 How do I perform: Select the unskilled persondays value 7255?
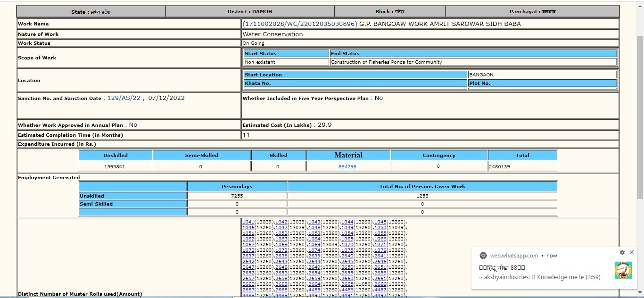(x=237, y=196)
